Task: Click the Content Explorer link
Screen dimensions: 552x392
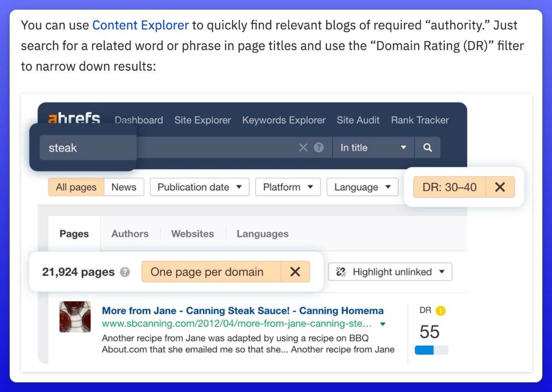Action: coord(140,25)
